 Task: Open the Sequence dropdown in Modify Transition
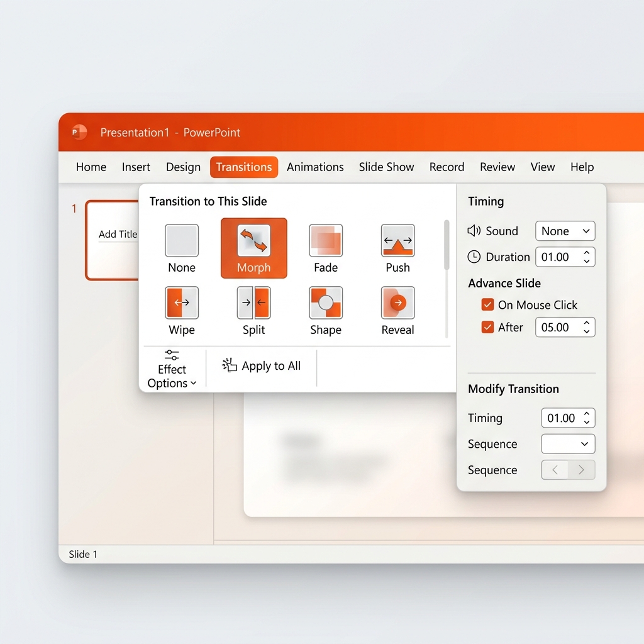tap(568, 443)
